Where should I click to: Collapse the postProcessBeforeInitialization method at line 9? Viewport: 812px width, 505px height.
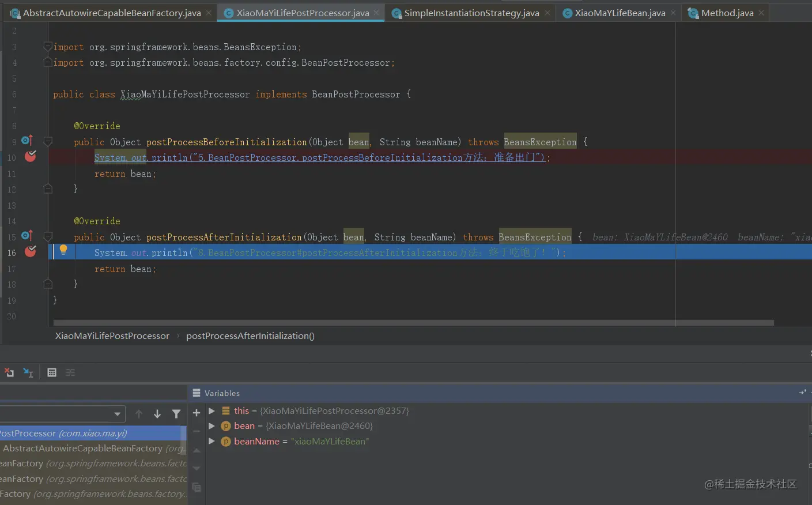[x=48, y=141]
